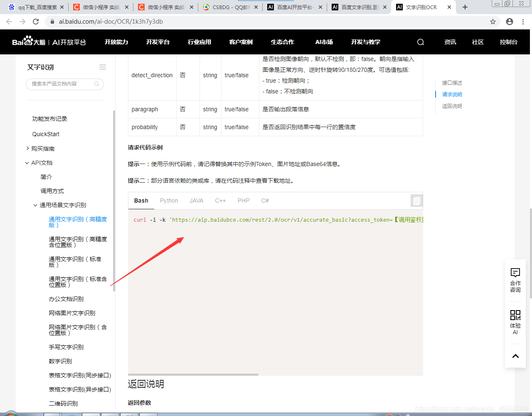Select the PHP code tab

point(244,201)
